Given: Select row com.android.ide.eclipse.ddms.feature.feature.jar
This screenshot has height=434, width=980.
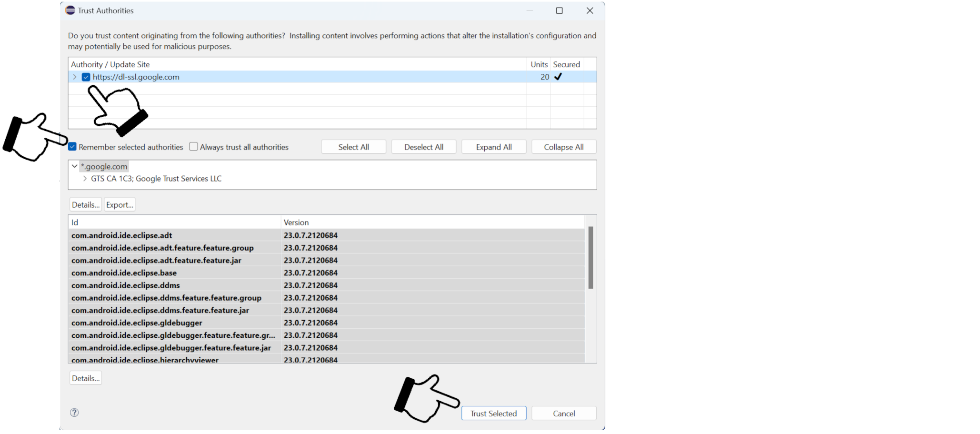Looking at the screenshot, I should click(326, 310).
